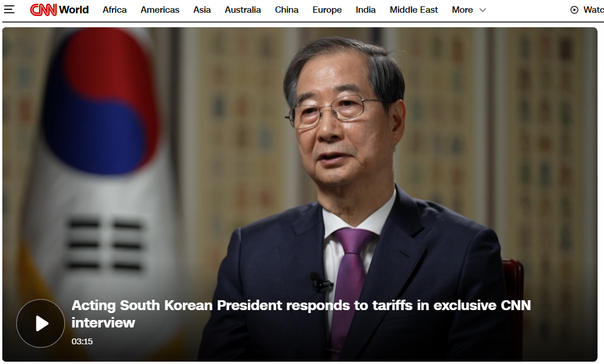Click the Watch play icon
The image size is (604, 364).
[574, 10]
